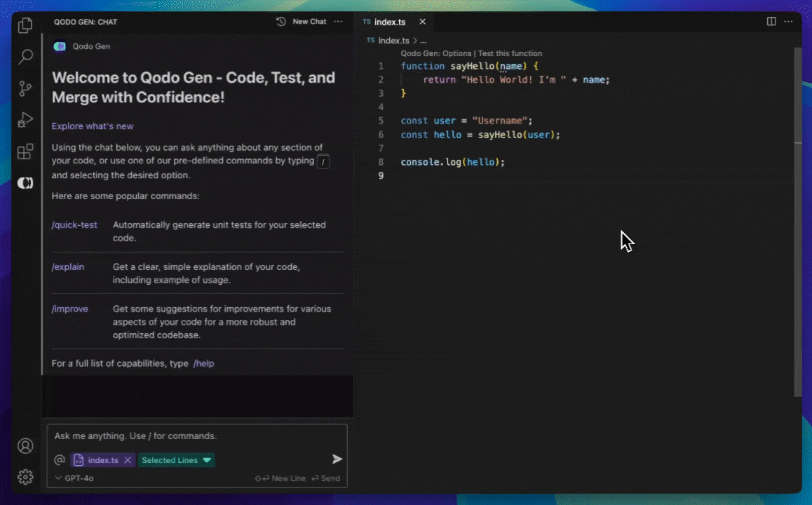
Task: Open the Accounts menu icon
Action: 25,446
